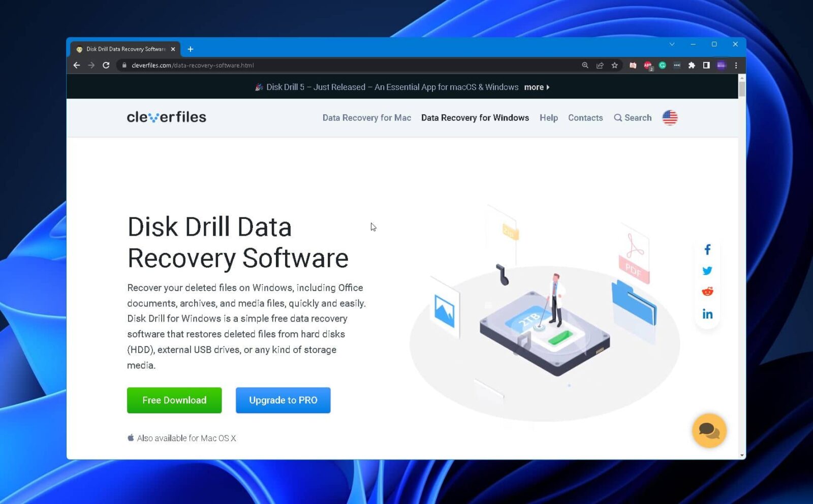The image size is (813, 504).
Task: Open the Grammarly extension icon
Action: [x=662, y=65]
